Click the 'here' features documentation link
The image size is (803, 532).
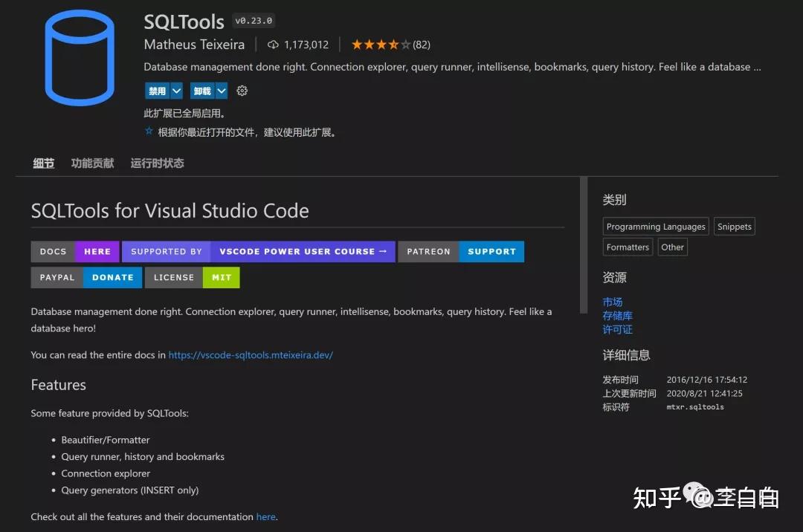(265, 516)
